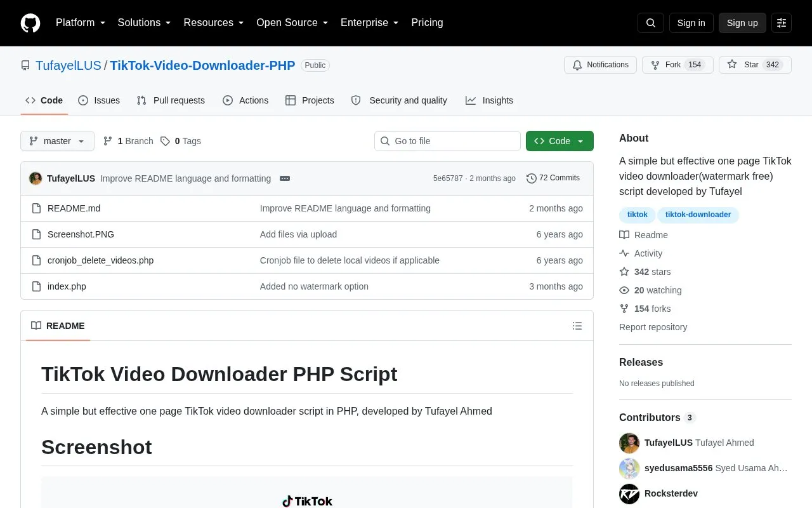Open the 72 Commits history link
The height and width of the screenshot is (508, 812).
(553, 178)
